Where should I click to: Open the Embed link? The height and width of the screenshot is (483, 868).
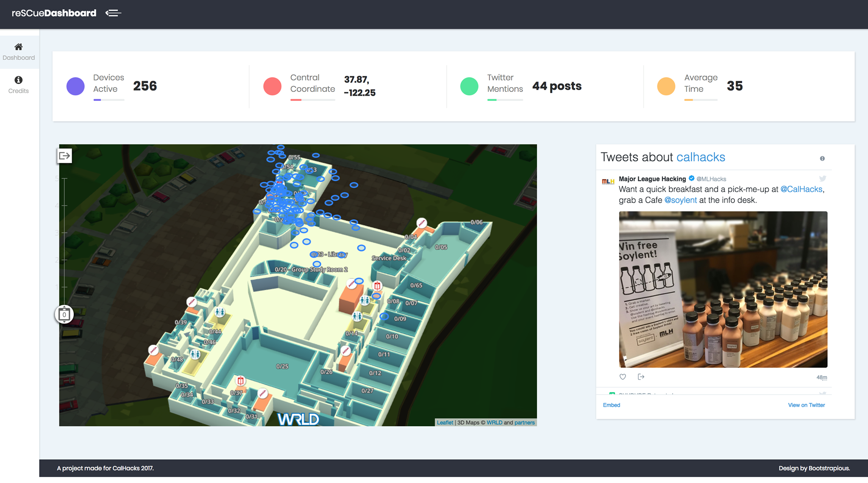611,405
